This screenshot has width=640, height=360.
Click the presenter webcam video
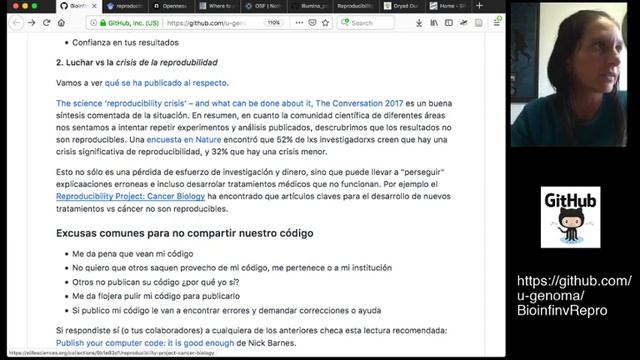coord(569,74)
